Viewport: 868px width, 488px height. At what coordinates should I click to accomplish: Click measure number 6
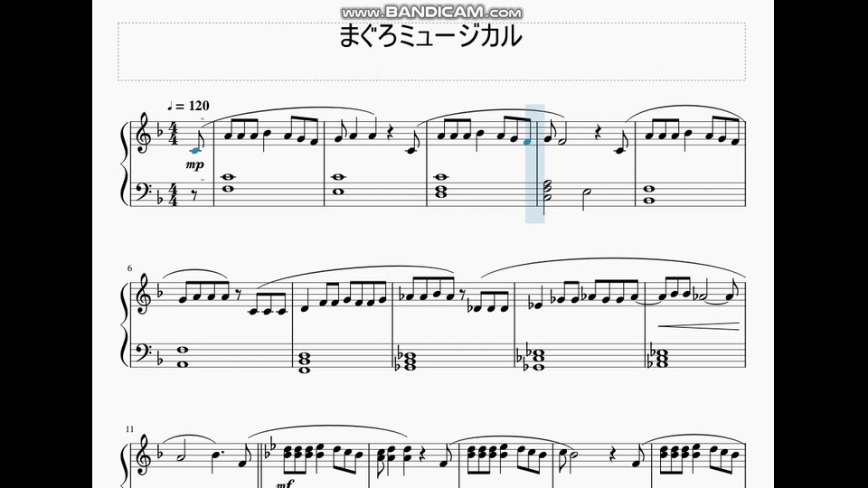[130, 268]
